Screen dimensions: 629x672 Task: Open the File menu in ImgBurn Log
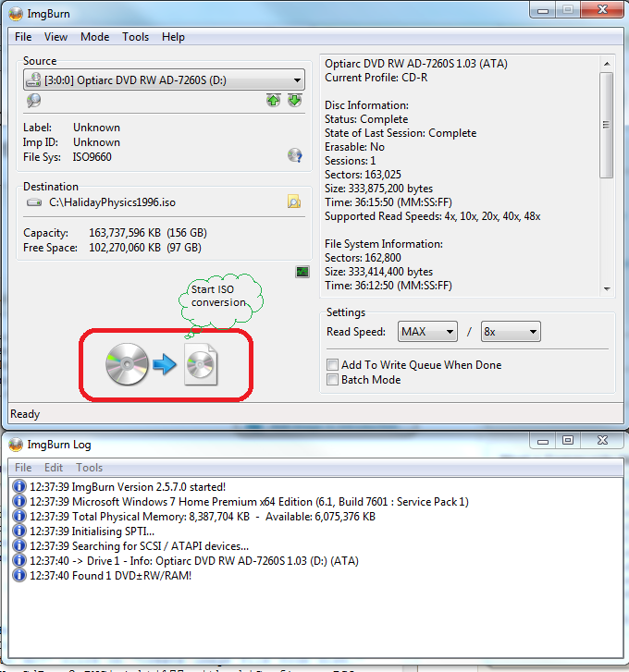23,467
